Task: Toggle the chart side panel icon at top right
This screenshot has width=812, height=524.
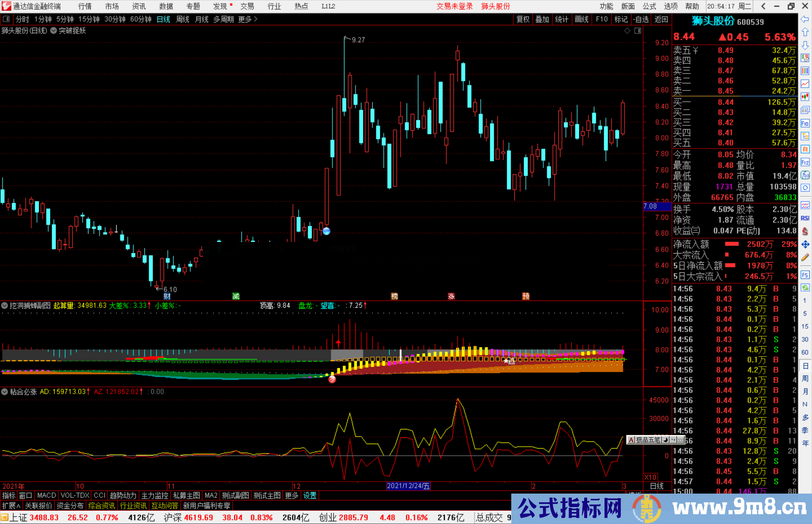Action: pos(638,31)
